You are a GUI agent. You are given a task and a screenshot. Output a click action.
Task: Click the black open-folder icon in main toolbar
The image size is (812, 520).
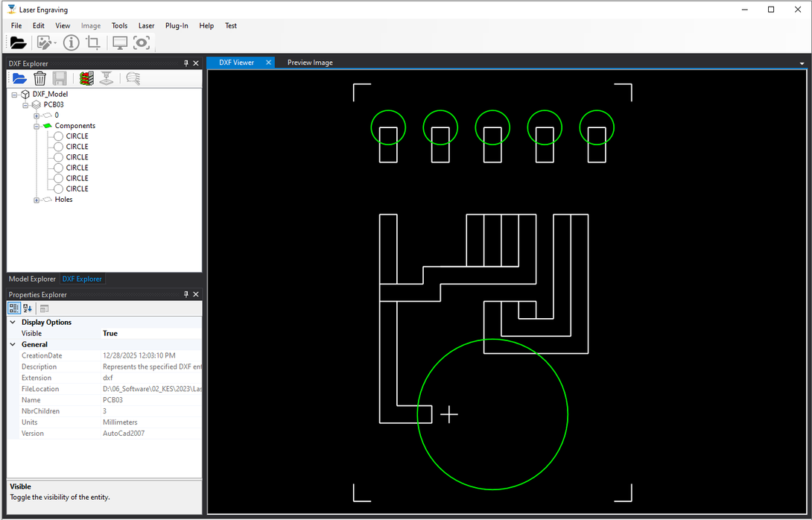[18, 43]
